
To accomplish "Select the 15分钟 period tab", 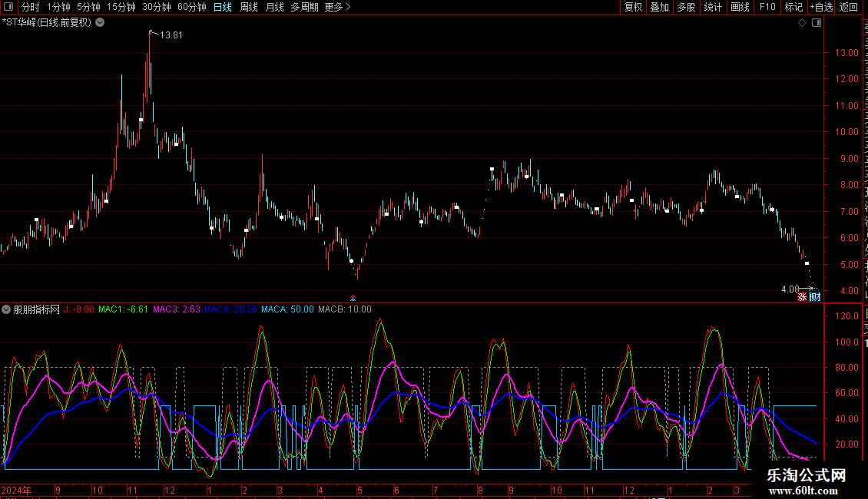I will [x=121, y=7].
